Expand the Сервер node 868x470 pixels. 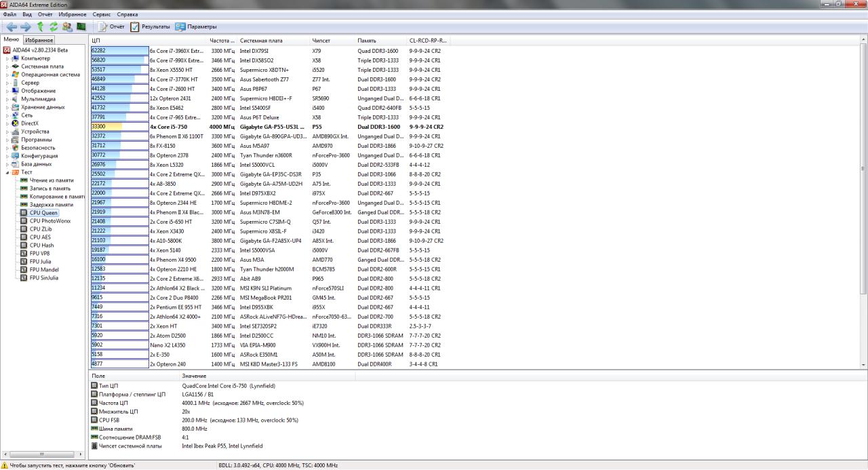tap(7, 83)
